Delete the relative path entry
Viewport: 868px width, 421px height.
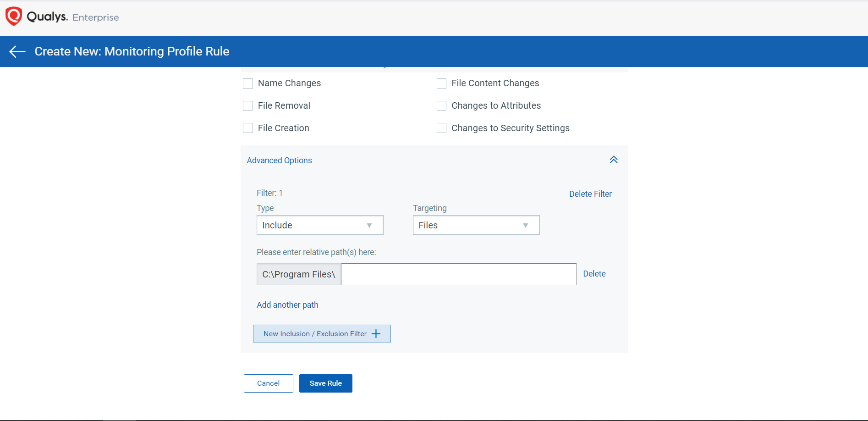(594, 274)
